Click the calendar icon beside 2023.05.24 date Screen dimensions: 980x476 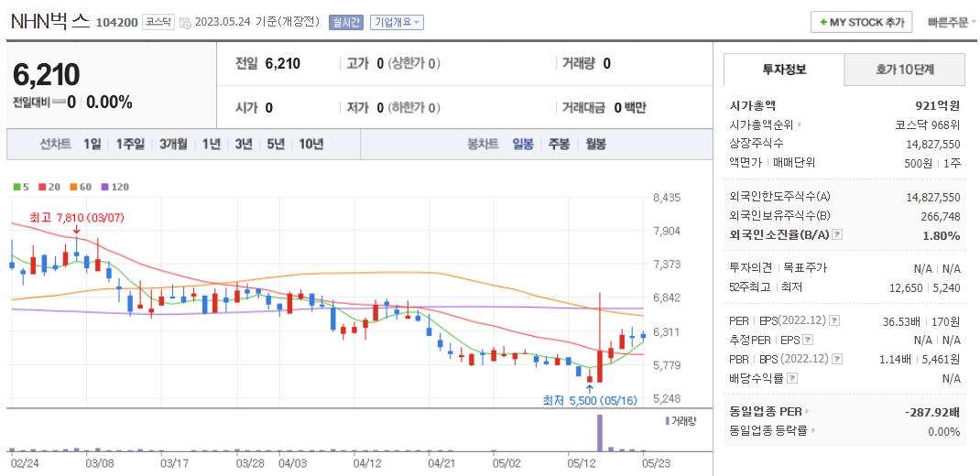click(x=185, y=23)
